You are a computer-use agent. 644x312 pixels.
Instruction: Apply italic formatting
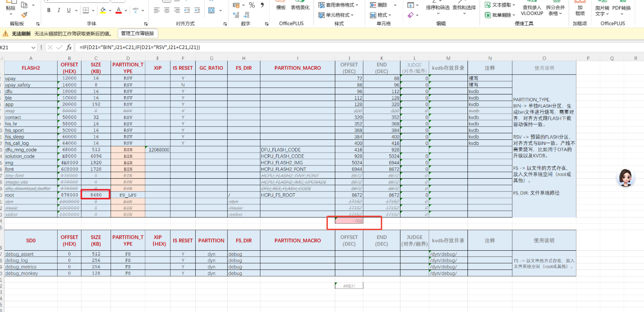pos(59,10)
